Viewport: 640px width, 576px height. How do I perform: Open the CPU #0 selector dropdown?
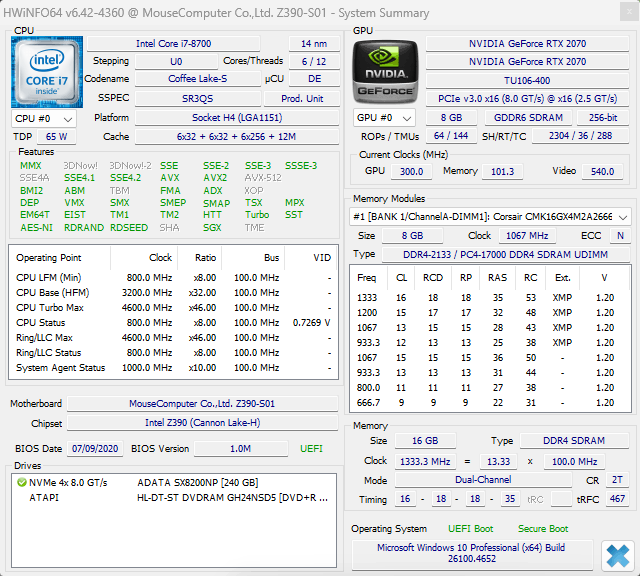tap(44, 119)
